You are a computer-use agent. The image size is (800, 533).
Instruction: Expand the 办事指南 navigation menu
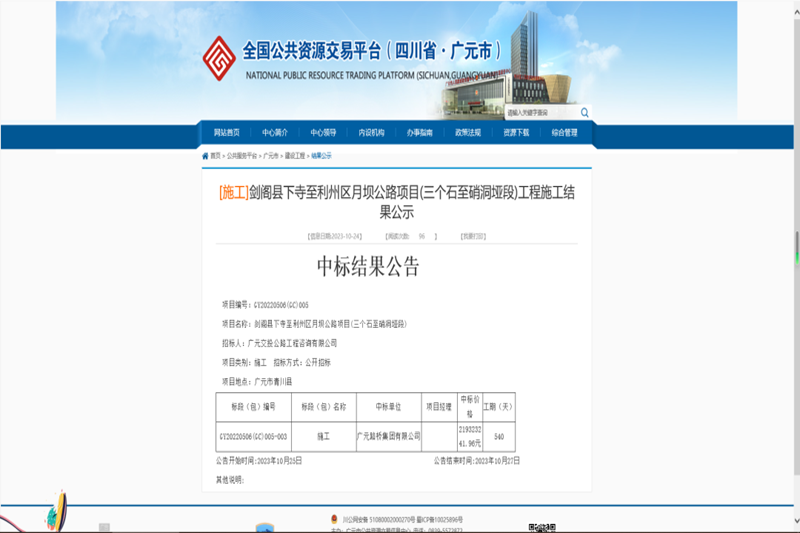(x=420, y=133)
